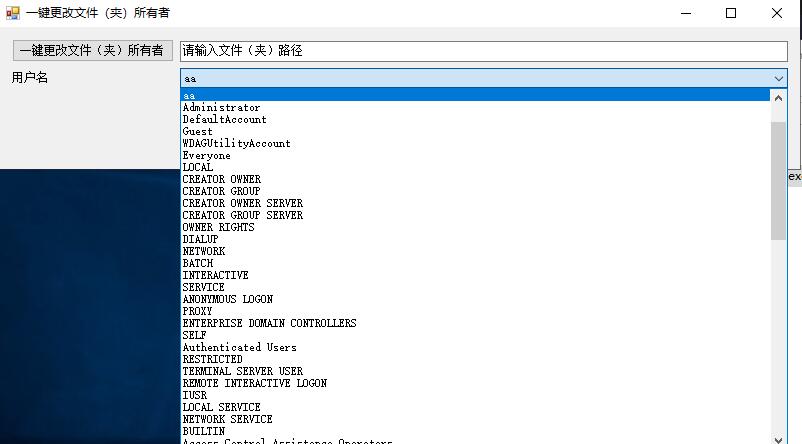Minimize the application window
The height and width of the screenshot is (444, 802).
click(x=684, y=13)
